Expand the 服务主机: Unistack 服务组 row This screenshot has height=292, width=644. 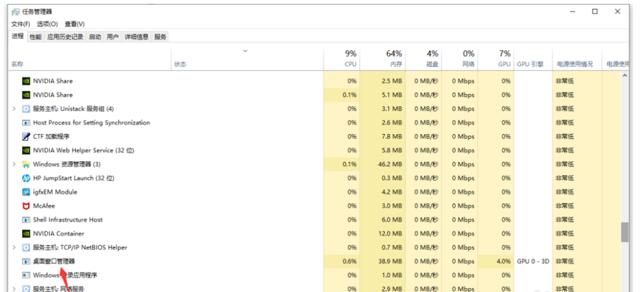click(x=14, y=109)
